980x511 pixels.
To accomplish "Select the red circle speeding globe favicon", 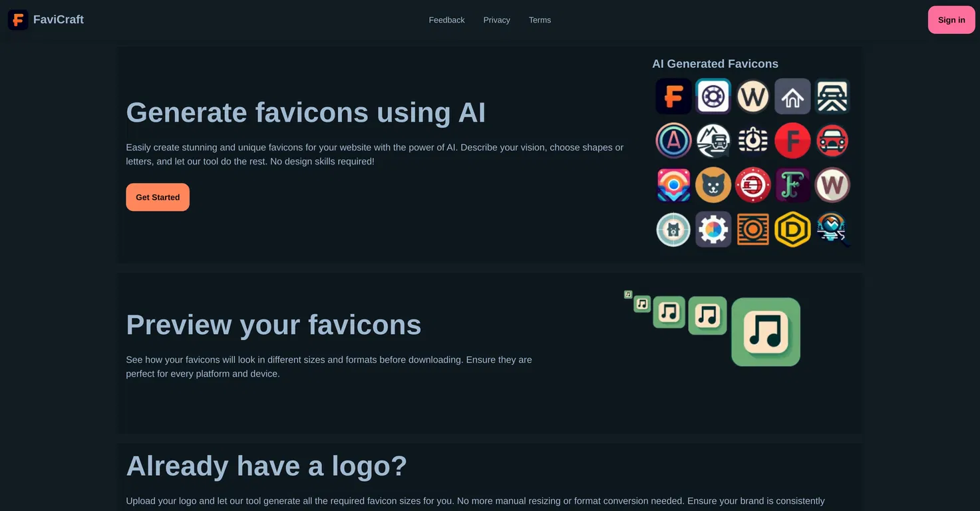I will point(753,185).
